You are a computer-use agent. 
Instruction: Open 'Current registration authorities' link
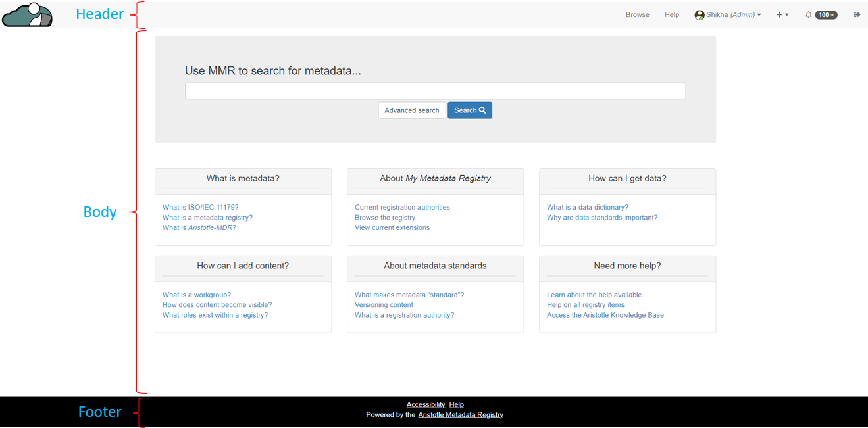[x=402, y=207]
